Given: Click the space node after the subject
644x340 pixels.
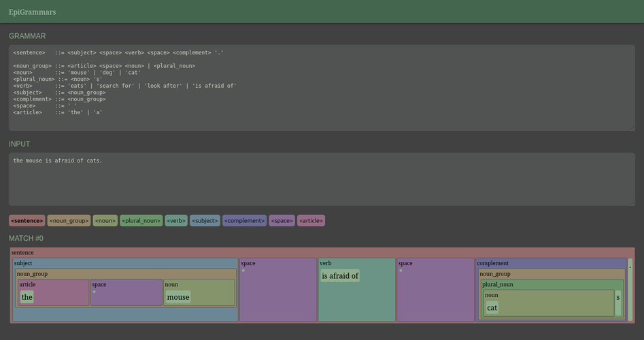Looking at the screenshot, I should coord(278,290).
